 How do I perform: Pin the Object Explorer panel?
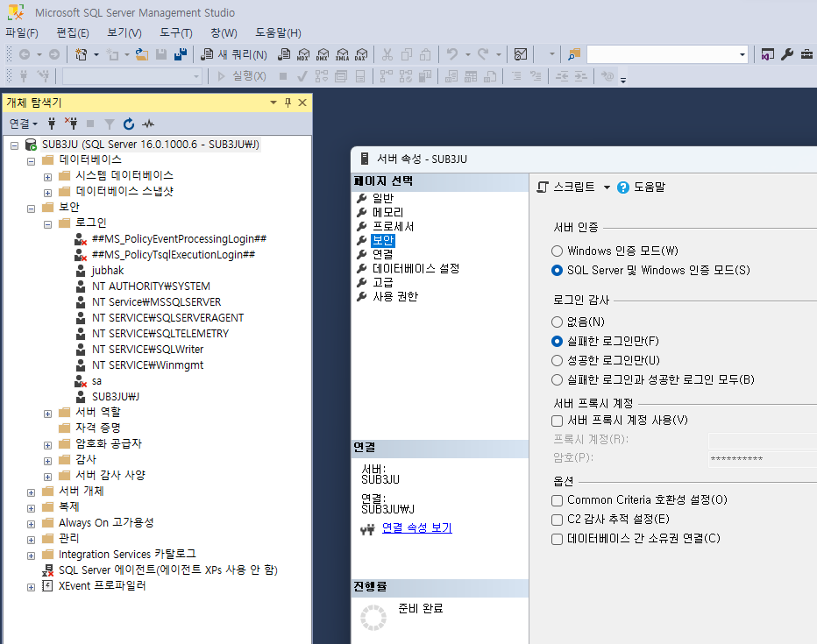pyautogui.click(x=288, y=103)
